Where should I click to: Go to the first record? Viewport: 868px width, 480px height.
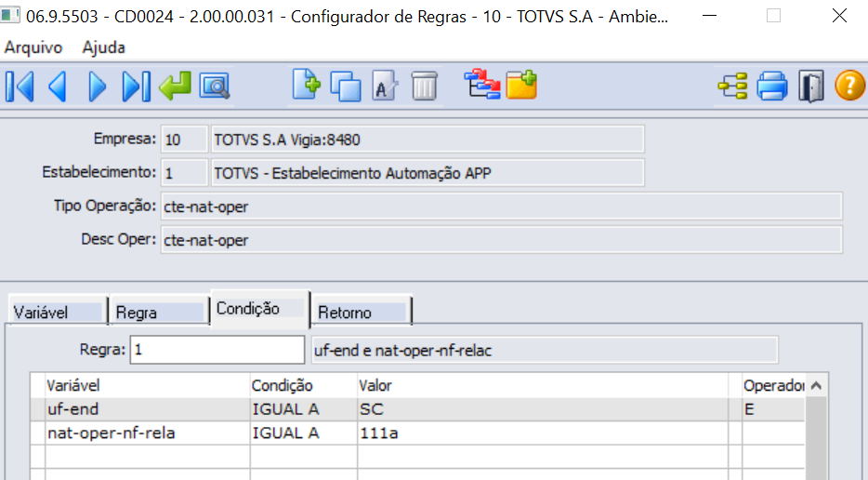(20, 87)
